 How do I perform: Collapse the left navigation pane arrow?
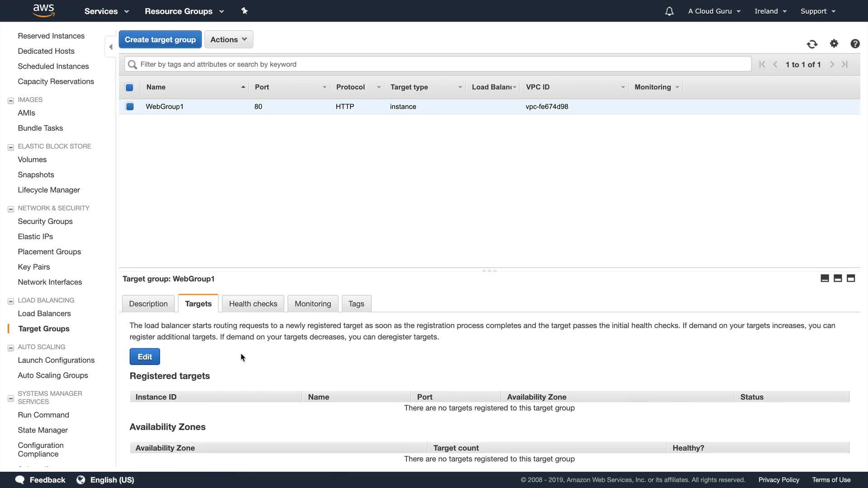point(110,47)
